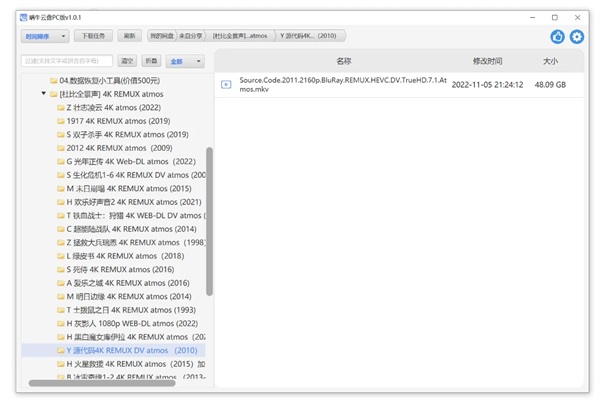Click the 折叠 collapse button
The width and height of the screenshot is (600, 405).
(151, 61)
